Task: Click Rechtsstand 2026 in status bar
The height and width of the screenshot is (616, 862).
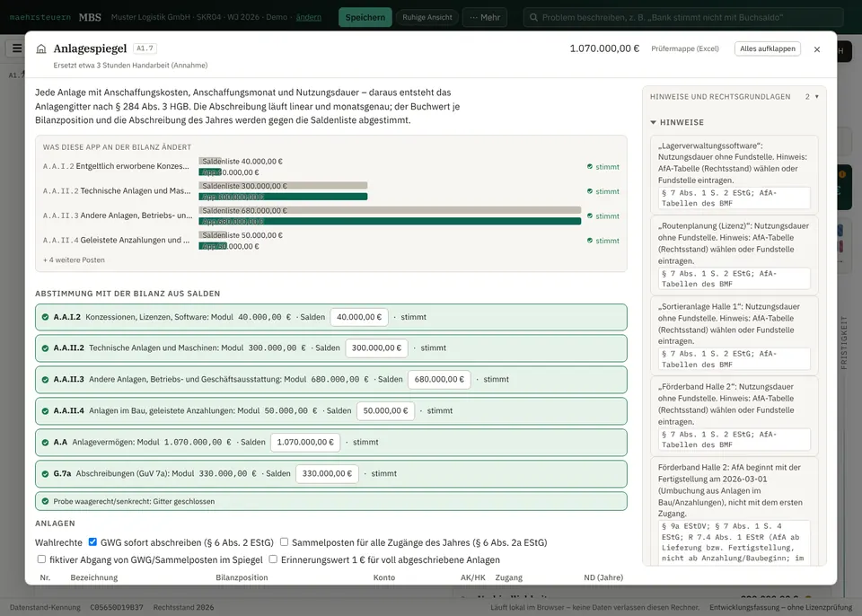Action: click(183, 607)
